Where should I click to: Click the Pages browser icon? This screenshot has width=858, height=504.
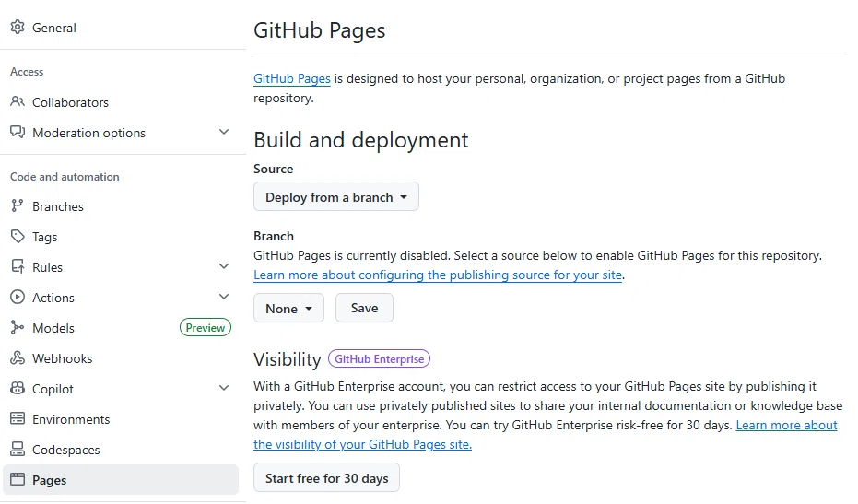click(18, 479)
